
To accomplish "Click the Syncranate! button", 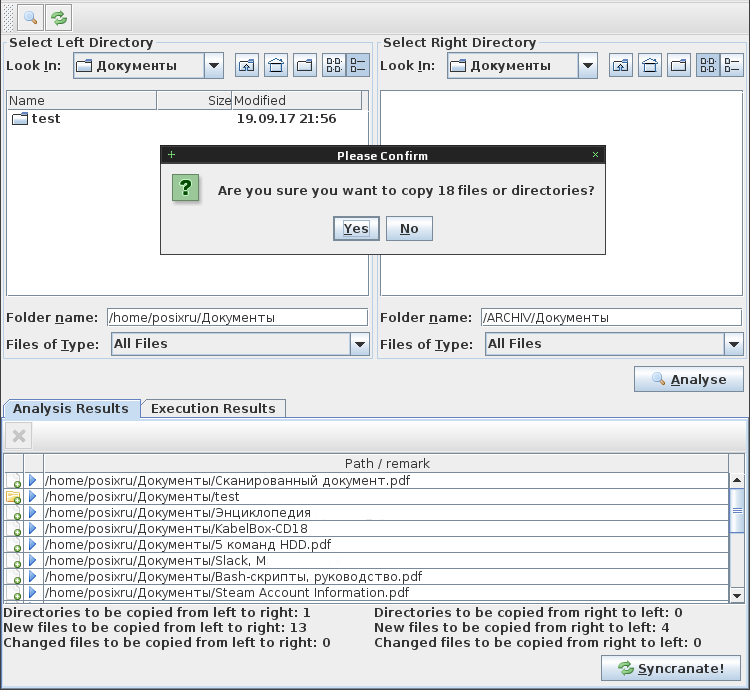I will pos(671,668).
